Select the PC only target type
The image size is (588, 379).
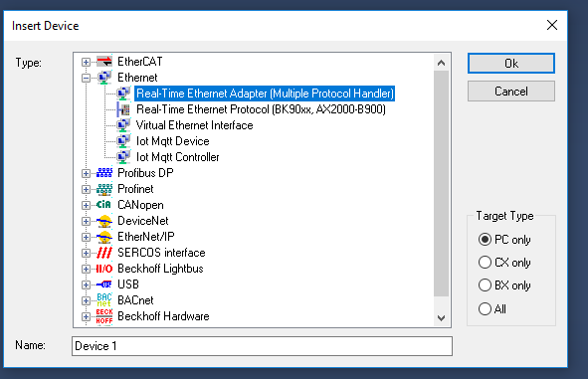click(x=504, y=239)
